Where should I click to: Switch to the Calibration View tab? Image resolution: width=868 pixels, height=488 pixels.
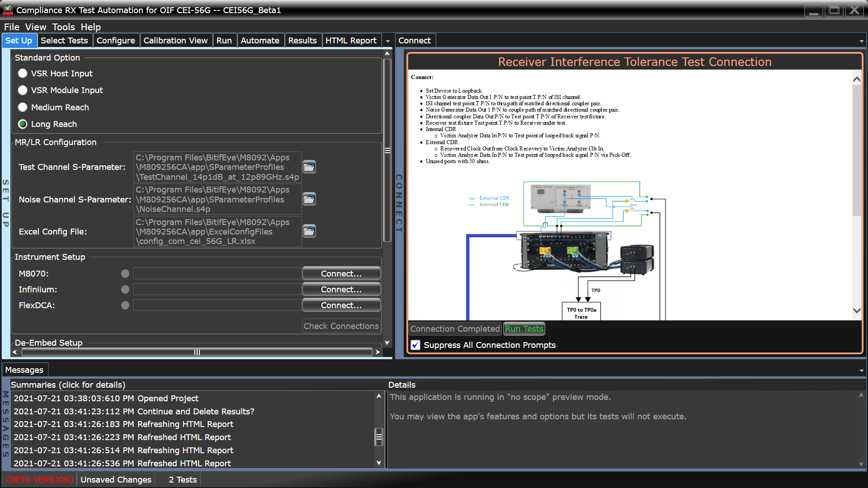click(x=176, y=40)
